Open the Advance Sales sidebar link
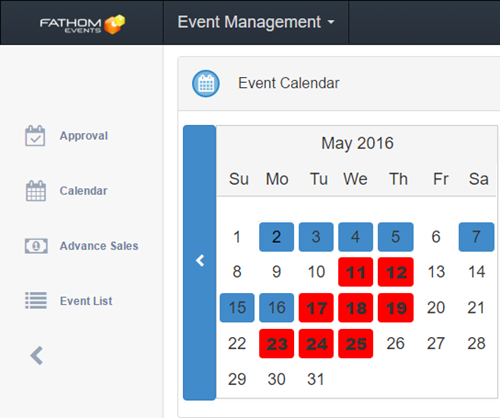This screenshot has height=418, width=500. tap(99, 246)
